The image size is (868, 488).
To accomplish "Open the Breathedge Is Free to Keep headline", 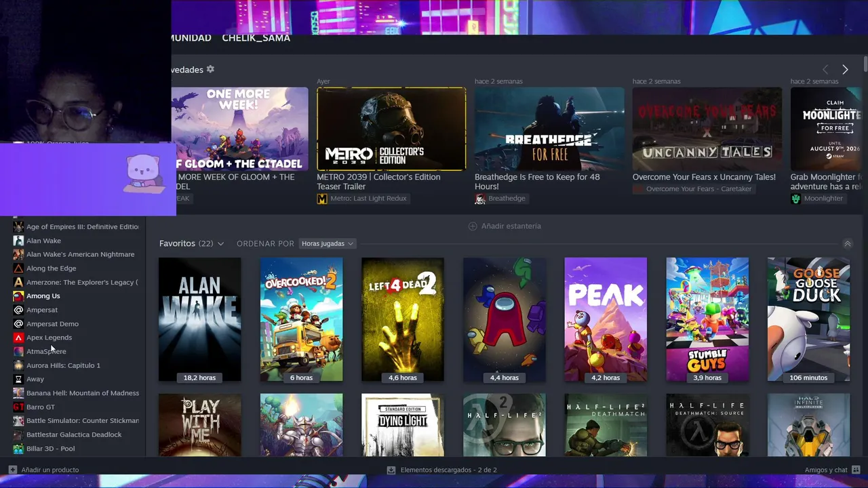I will tap(537, 182).
